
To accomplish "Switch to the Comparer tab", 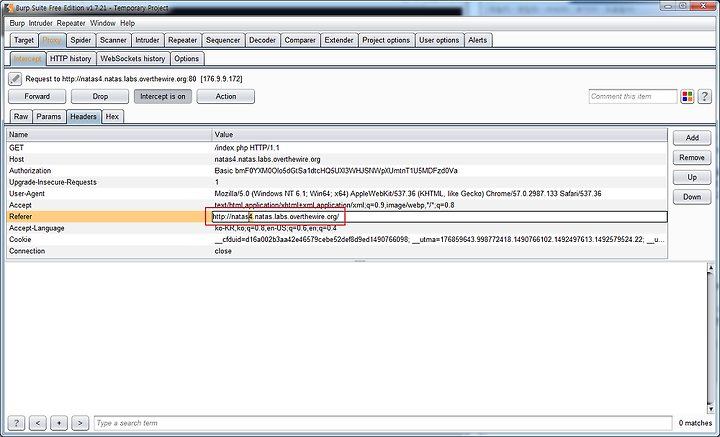I will coord(300,40).
